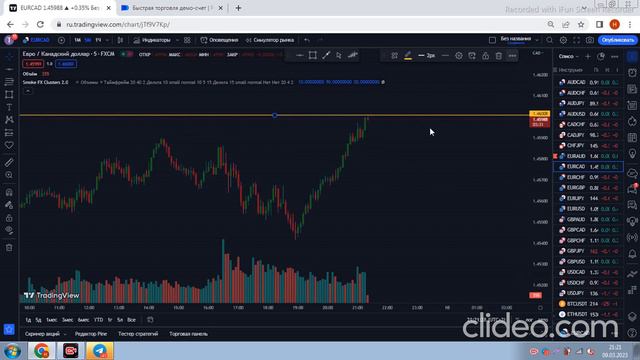The width and height of the screenshot is (640, 360).
Task: Select BTCUSDT in the watchlist
Action: [x=588, y=304]
